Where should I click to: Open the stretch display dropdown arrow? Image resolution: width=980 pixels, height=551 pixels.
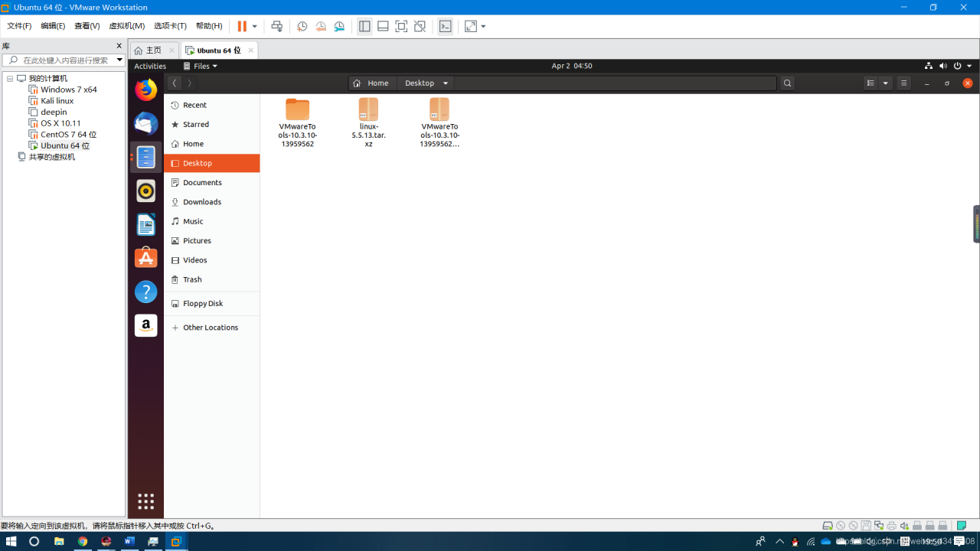pos(483,26)
